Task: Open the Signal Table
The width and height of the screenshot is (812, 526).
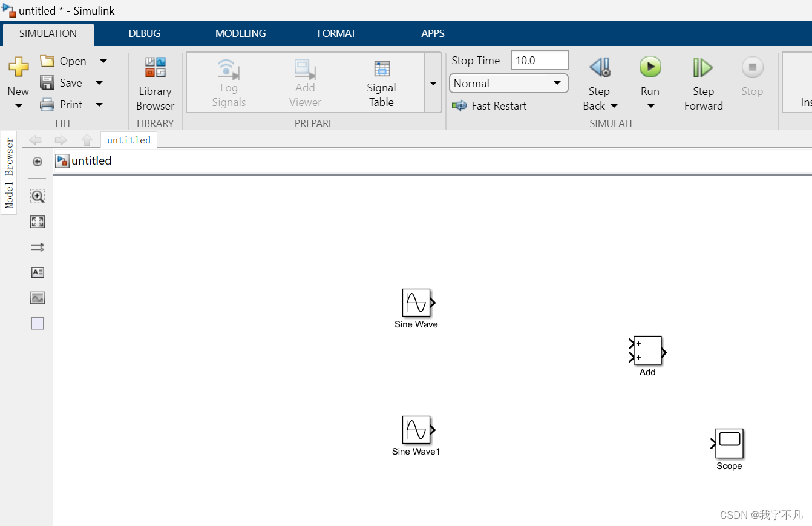Action: (x=381, y=84)
